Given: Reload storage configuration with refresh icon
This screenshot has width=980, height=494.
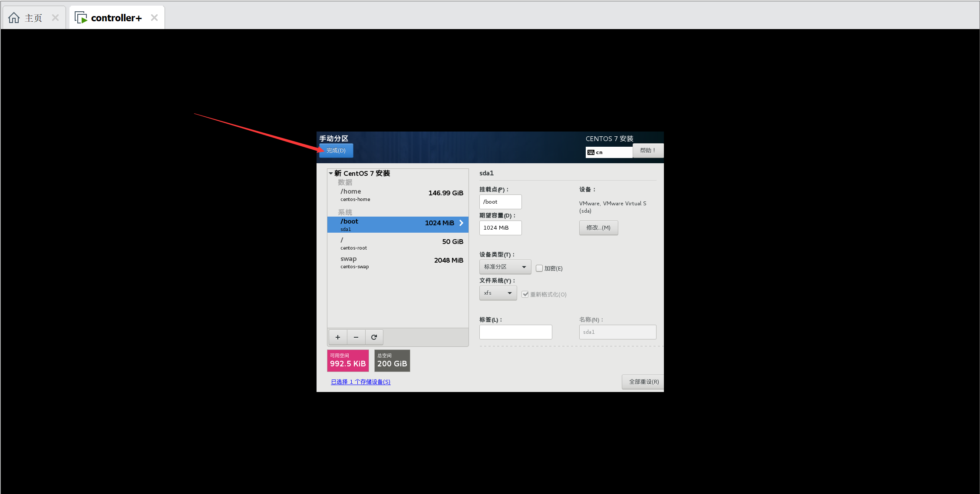Looking at the screenshot, I should (x=374, y=337).
